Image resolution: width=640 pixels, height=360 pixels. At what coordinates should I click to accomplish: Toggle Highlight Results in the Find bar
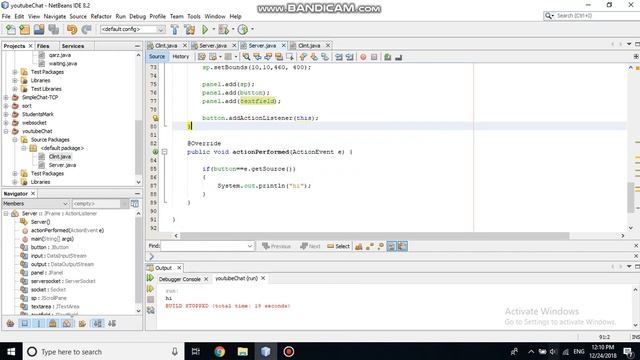(x=391, y=246)
